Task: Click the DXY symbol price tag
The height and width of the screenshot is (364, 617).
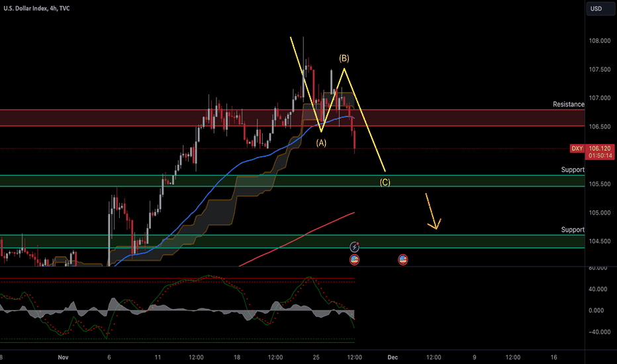Action: (577, 148)
